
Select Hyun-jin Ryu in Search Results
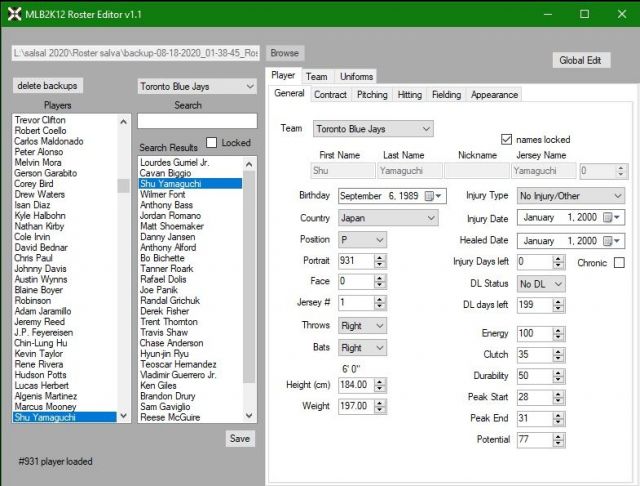click(x=164, y=353)
